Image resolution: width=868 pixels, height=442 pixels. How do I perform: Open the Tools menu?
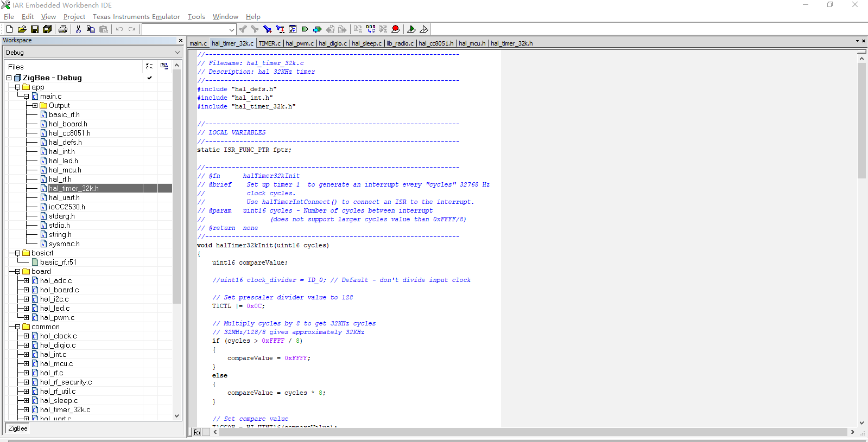[x=197, y=17]
